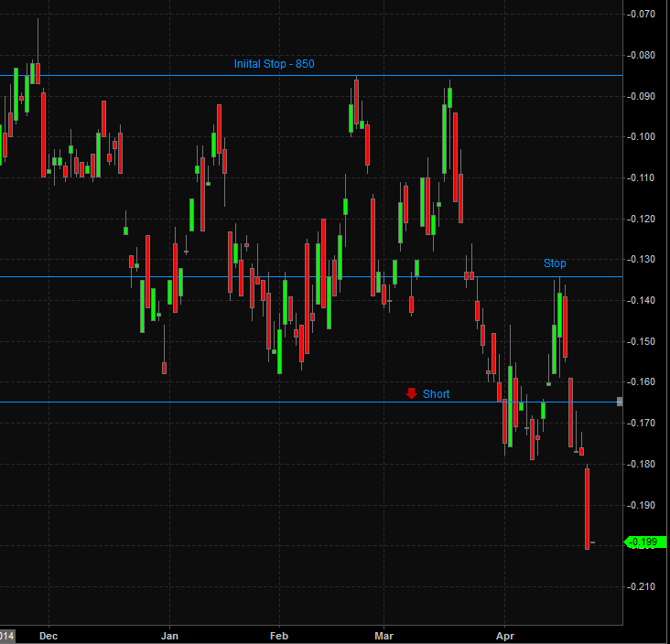The width and height of the screenshot is (670, 644).
Task: Click the -0.130 price axis label
Action: tap(641, 259)
